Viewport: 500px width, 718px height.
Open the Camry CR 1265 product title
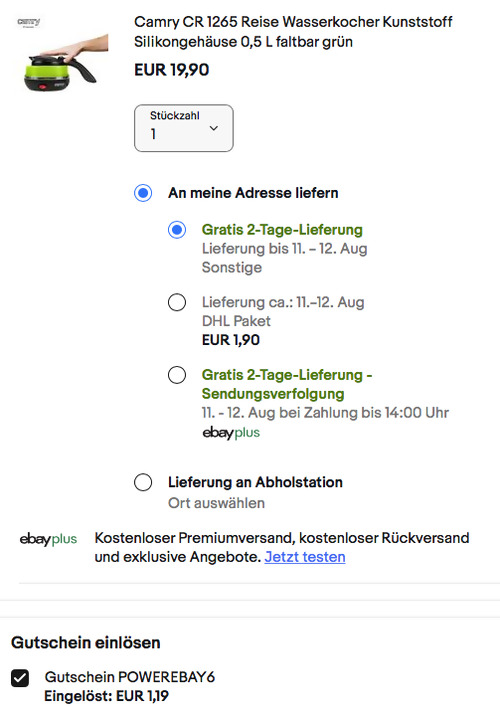(x=293, y=32)
